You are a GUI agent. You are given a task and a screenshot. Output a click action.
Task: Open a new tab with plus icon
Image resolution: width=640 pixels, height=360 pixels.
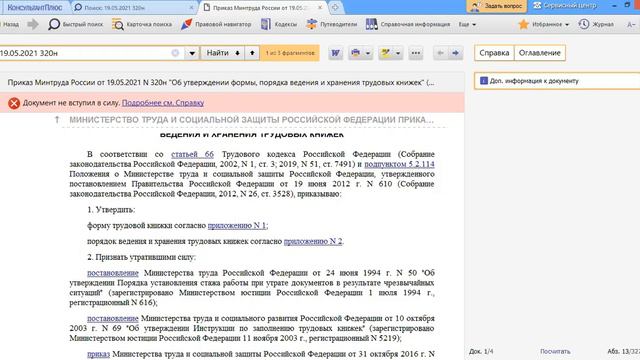coord(335,7)
